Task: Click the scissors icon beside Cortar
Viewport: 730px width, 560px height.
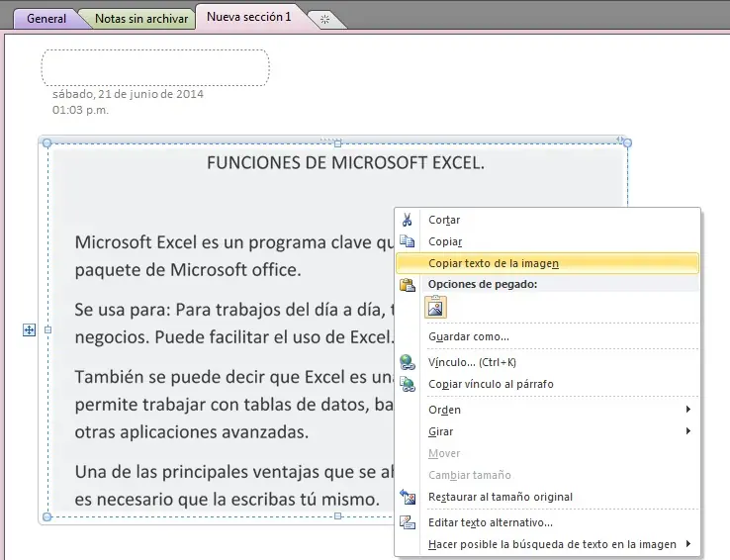Action: click(x=408, y=220)
